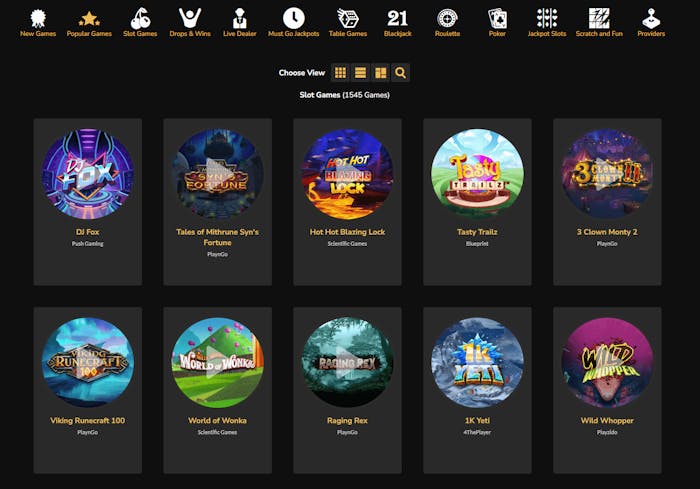Viewport: 700px width, 489px height.
Task: Launch Tasty Trailz game thumbnail
Action: click(x=477, y=174)
